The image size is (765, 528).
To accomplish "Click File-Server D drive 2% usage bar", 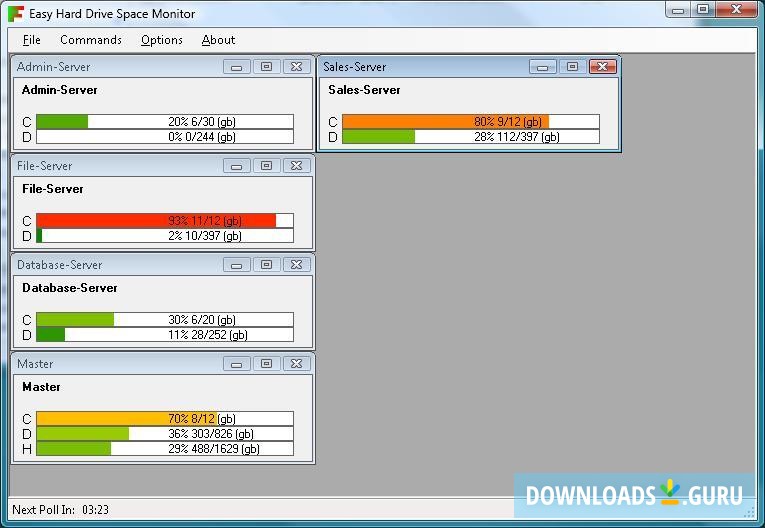I will click(x=165, y=236).
